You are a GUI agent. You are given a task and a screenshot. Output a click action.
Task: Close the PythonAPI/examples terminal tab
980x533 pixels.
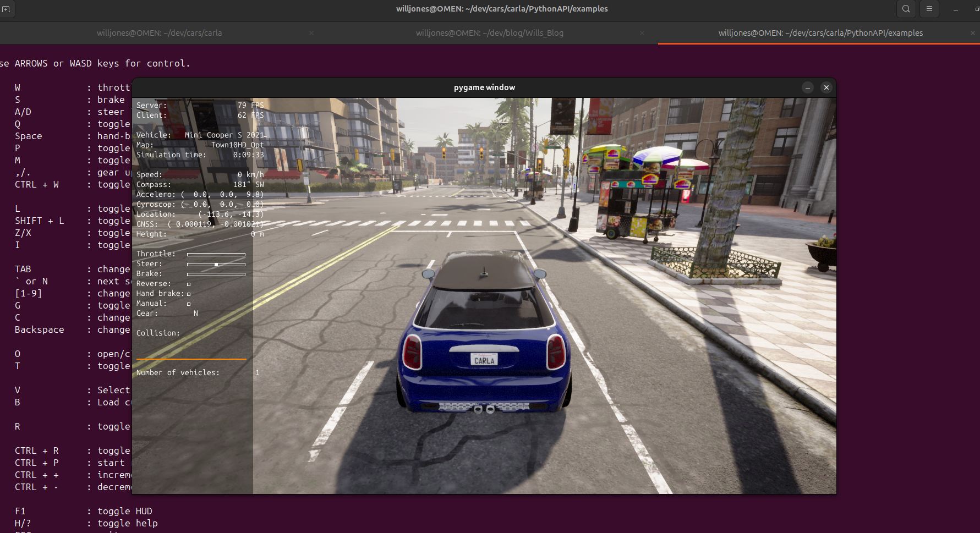pyautogui.click(x=972, y=33)
